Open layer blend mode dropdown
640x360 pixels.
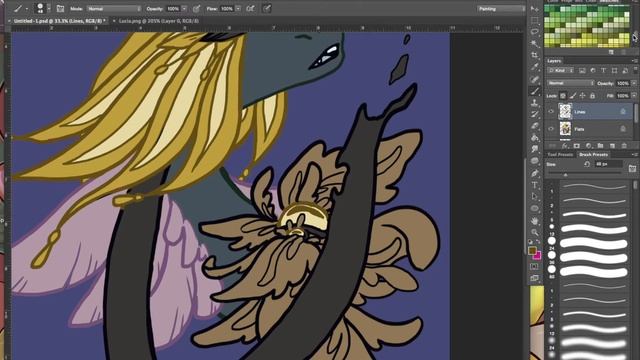point(571,83)
